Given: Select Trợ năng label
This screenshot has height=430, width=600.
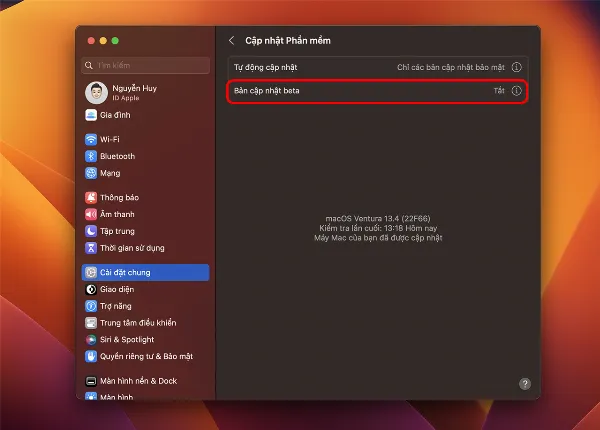Looking at the screenshot, I should pyautogui.click(x=116, y=306).
